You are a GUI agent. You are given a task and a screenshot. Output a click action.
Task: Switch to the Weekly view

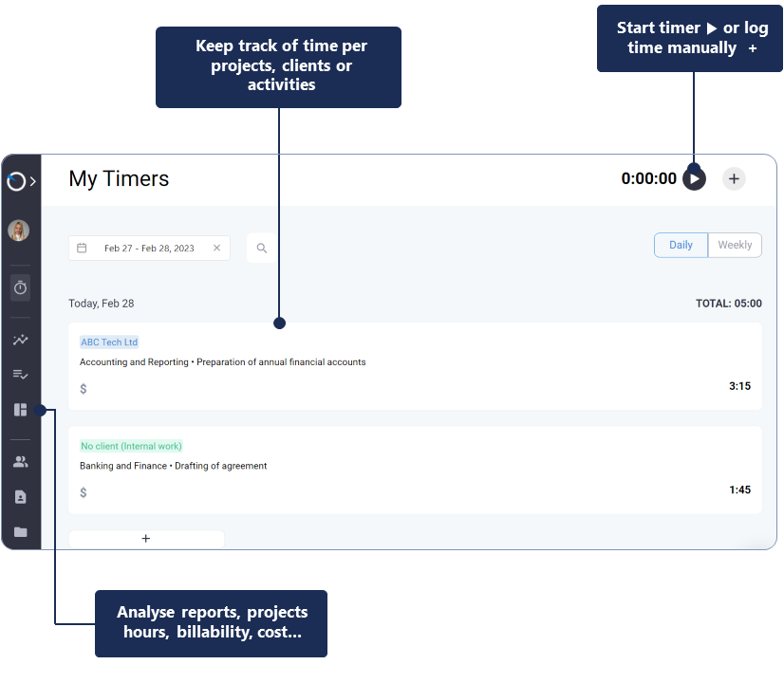coord(735,245)
